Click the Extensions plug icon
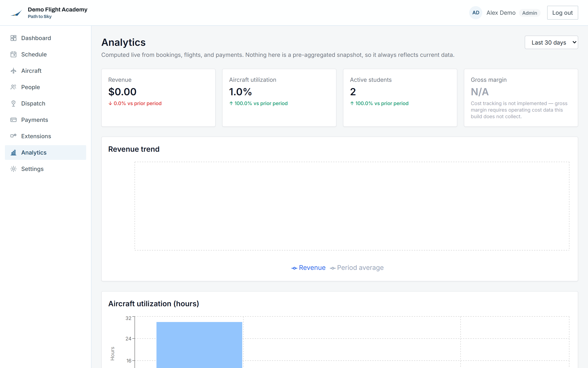Screen dimensions: 588x368 click(13, 136)
